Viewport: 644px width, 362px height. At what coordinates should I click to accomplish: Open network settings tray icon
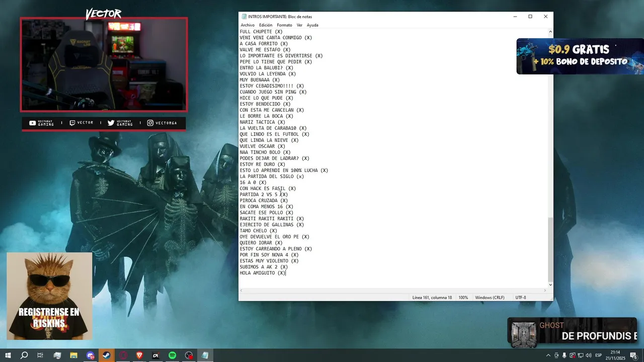(580, 355)
